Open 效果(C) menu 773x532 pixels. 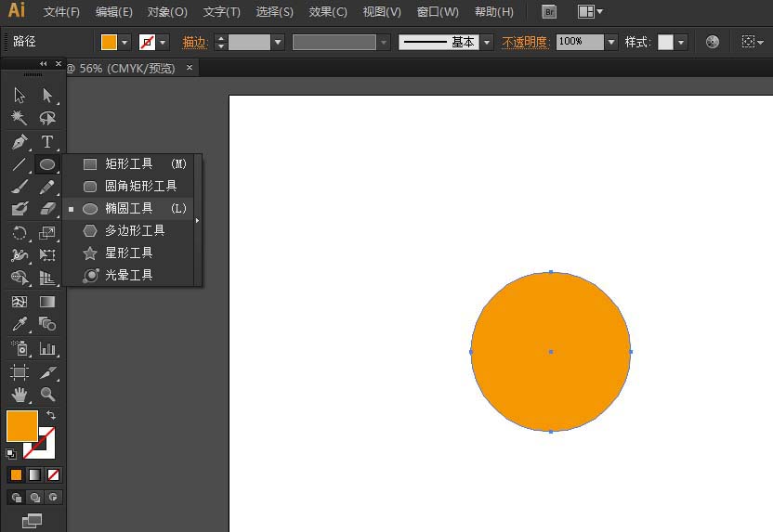pos(328,12)
